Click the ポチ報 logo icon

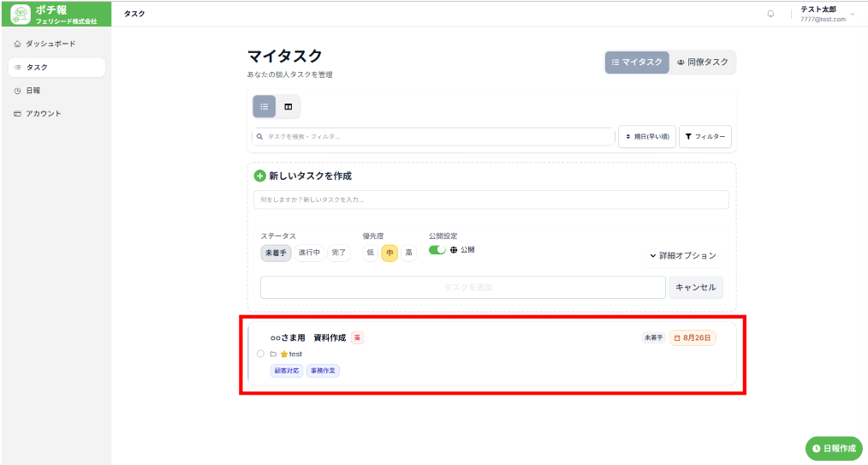21,14
